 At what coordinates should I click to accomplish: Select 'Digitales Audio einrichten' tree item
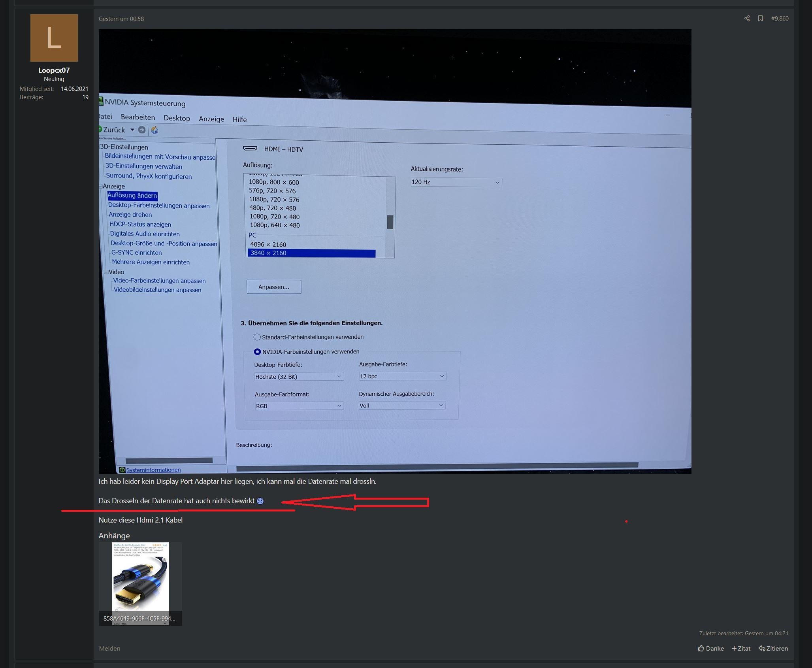(x=145, y=234)
